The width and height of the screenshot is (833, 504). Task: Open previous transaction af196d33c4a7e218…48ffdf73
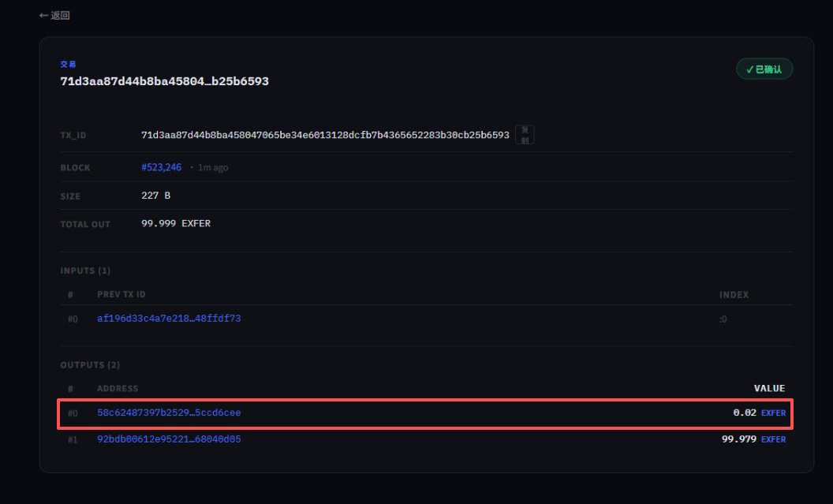(x=169, y=318)
